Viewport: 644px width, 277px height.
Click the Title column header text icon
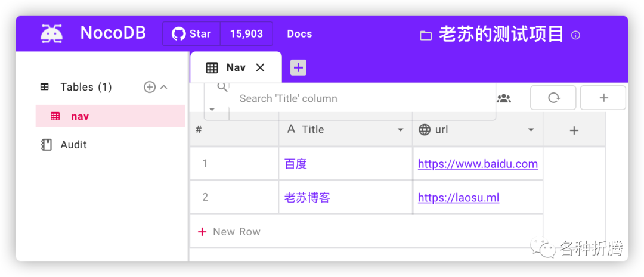pyautogui.click(x=291, y=129)
